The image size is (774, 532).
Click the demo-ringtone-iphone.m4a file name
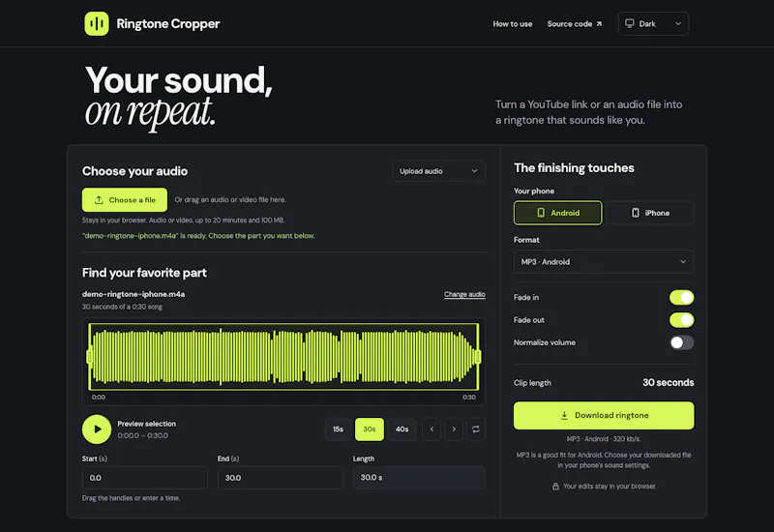(134, 294)
